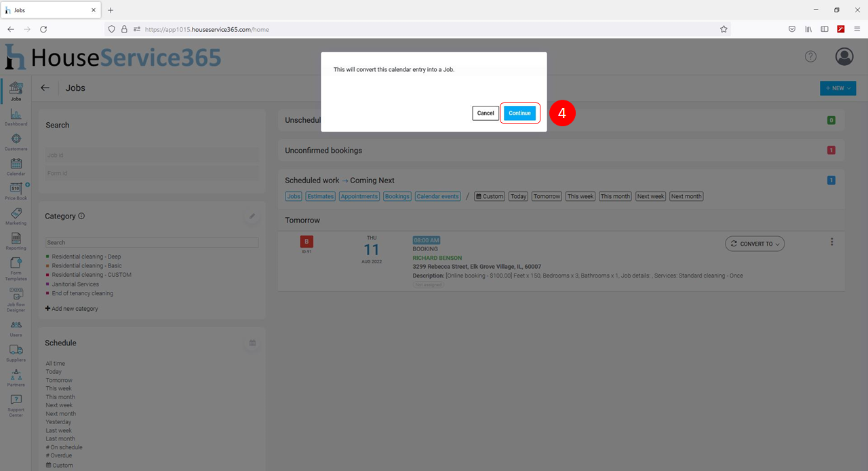Open Suppliers truck icon in sidebar
This screenshot has width=868, height=471.
[x=16, y=352]
